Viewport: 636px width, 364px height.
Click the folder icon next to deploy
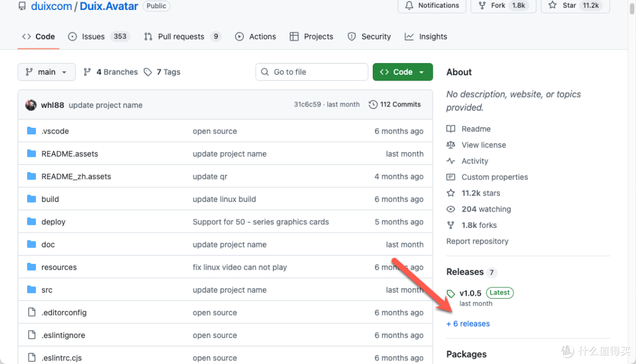(x=32, y=221)
